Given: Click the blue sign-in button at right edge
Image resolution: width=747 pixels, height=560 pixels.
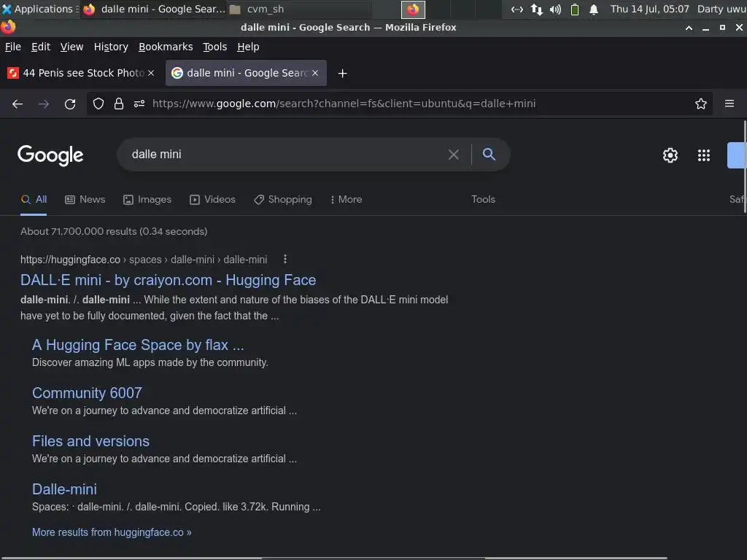Looking at the screenshot, I should click(x=737, y=155).
